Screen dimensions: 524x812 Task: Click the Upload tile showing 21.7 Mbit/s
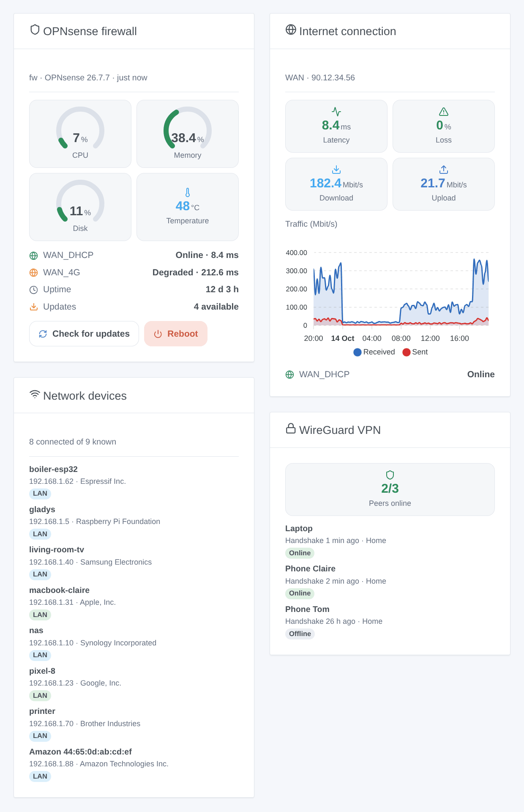coord(444,184)
